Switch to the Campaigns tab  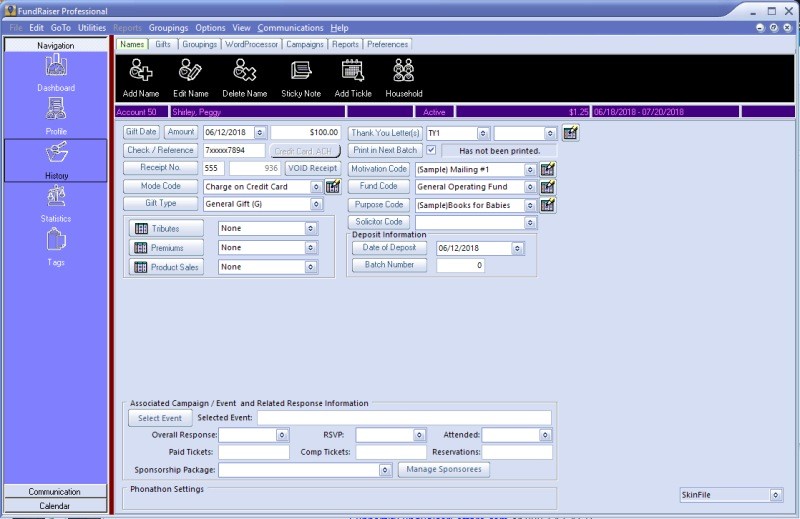[x=304, y=45]
